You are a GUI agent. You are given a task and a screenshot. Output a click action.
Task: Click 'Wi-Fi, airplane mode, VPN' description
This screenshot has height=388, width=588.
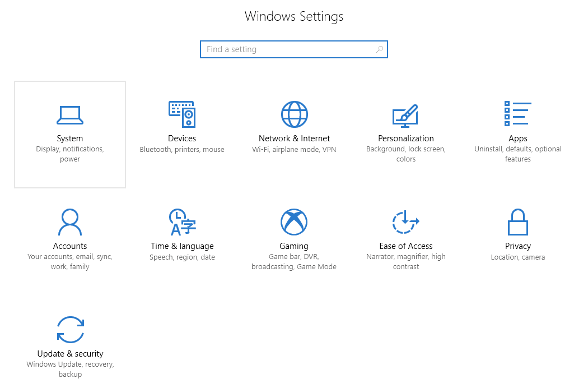pos(294,150)
